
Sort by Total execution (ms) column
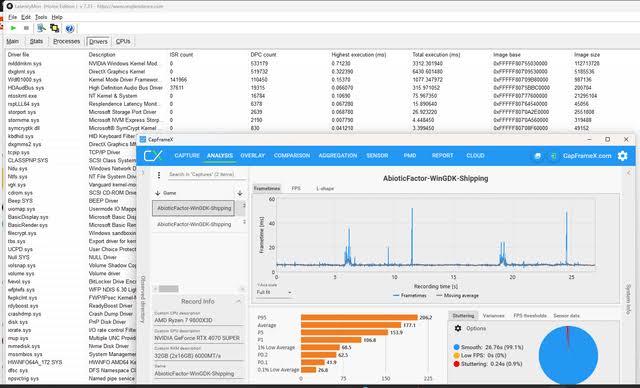point(436,55)
